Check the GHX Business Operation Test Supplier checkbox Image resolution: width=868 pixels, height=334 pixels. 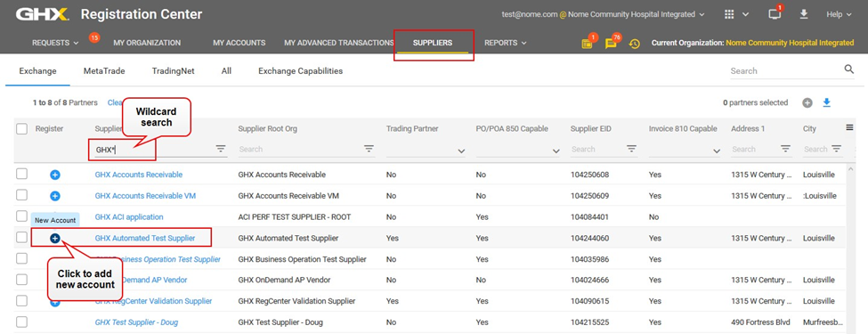[21, 258]
